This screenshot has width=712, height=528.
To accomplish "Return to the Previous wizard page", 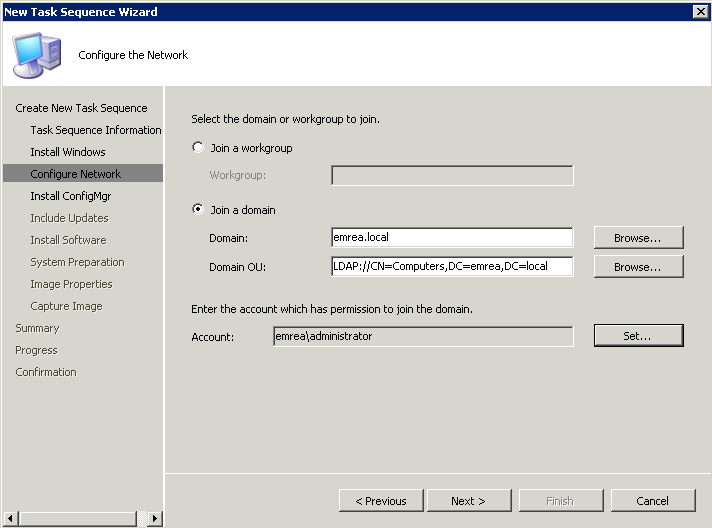I will tap(381, 501).
